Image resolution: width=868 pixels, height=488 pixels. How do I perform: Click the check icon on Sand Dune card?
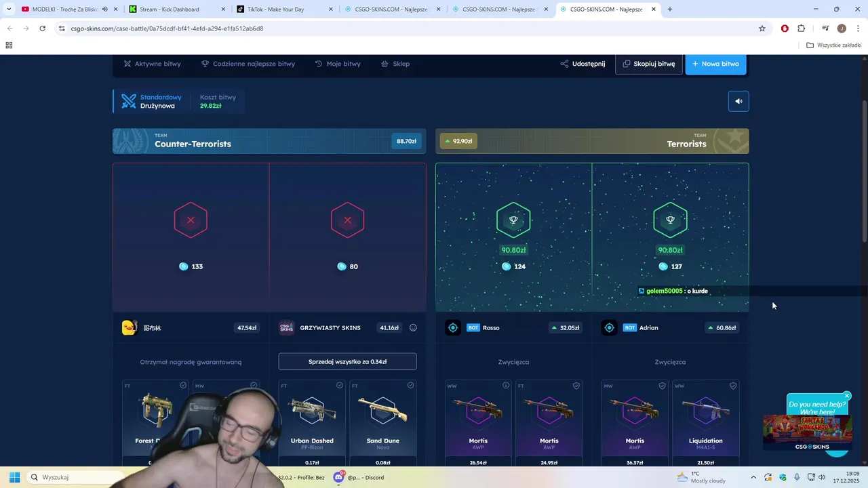click(410, 386)
